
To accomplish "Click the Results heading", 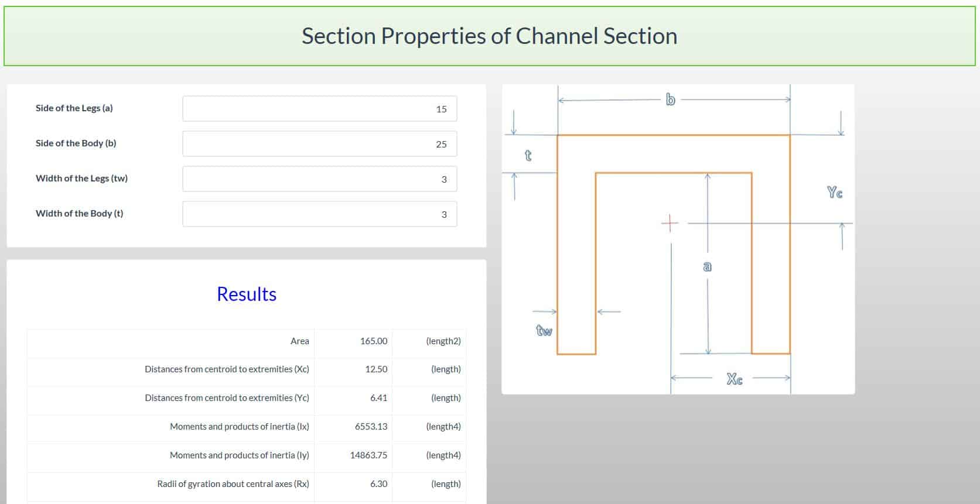I will coord(247,294).
